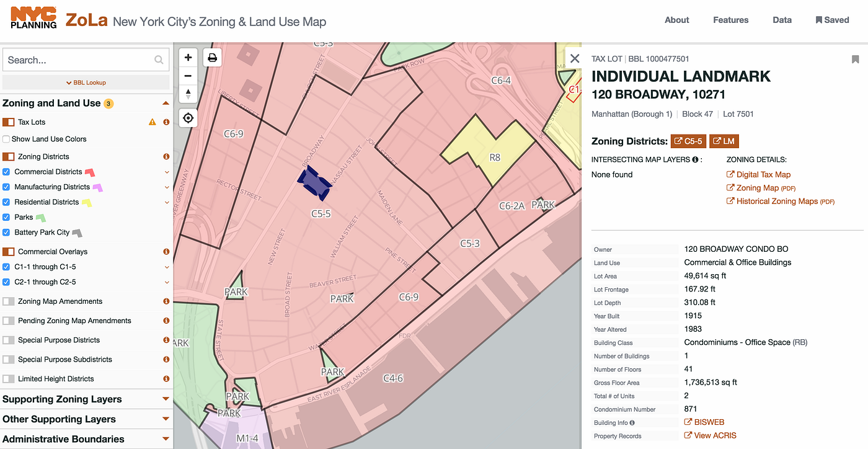Zoom out of the map
The height and width of the screenshot is (449, 868).
point(188,76)
